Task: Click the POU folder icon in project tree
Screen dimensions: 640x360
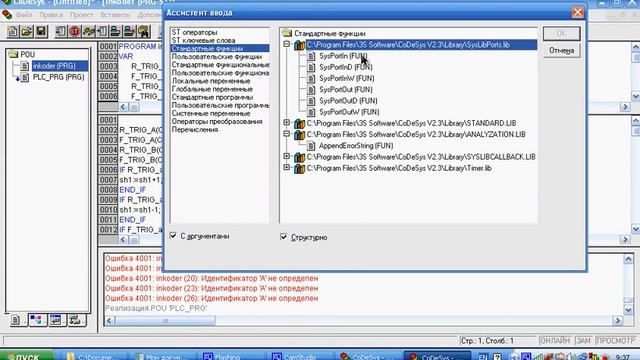Action: point(13,54)
